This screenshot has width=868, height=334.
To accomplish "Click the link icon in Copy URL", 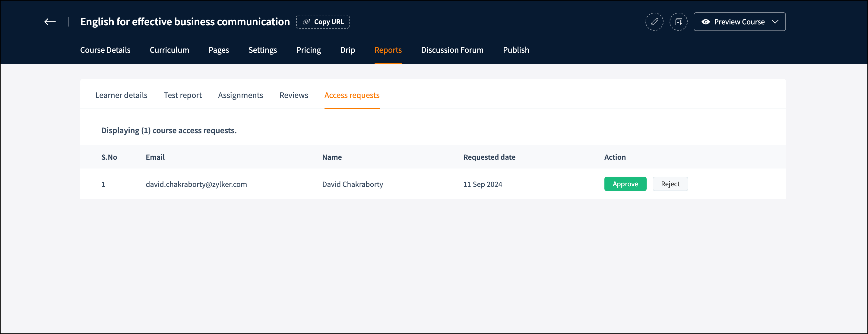I will (x=306, y=22).
